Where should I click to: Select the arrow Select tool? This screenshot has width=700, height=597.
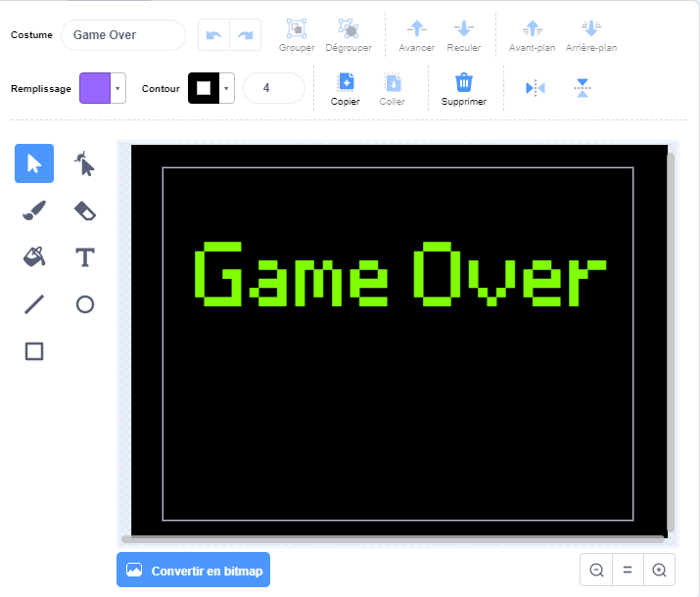coord(34,163)
